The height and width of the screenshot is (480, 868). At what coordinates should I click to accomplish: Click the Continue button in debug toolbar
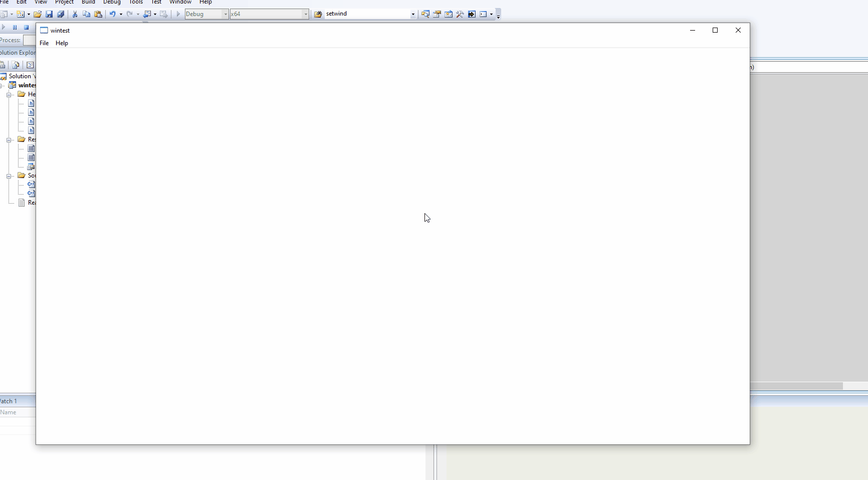tap(4, 27)
